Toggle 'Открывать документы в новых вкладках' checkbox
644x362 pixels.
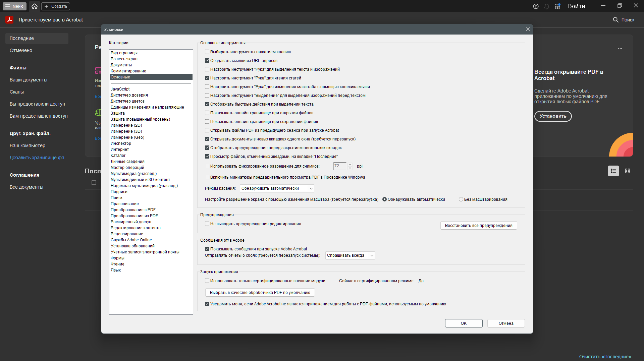pos(207,139)
